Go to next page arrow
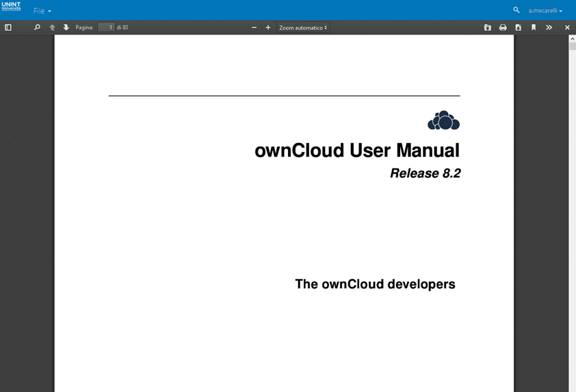Screen dimensions: 576x392 pyautogui.click(x=66, y=27)
